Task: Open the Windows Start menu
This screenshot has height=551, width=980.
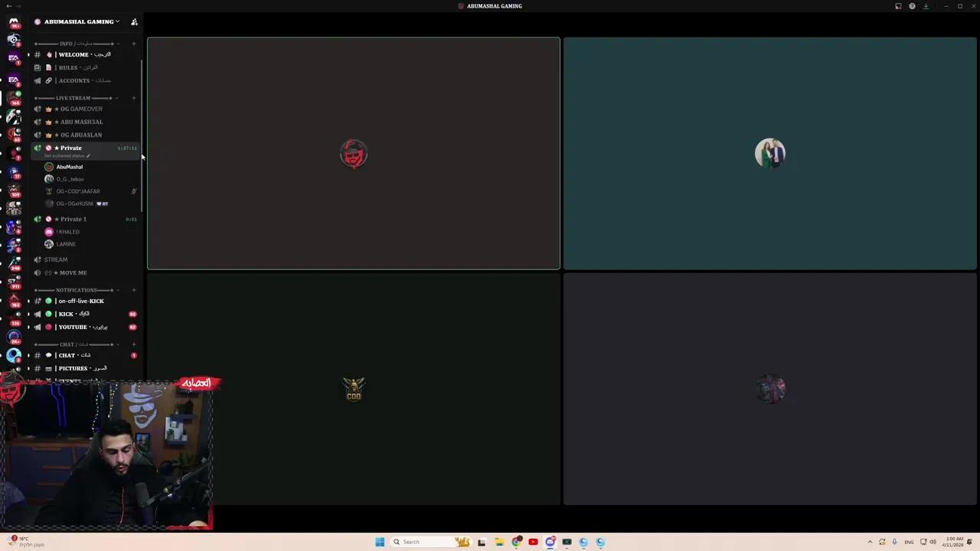Action: 380,542
